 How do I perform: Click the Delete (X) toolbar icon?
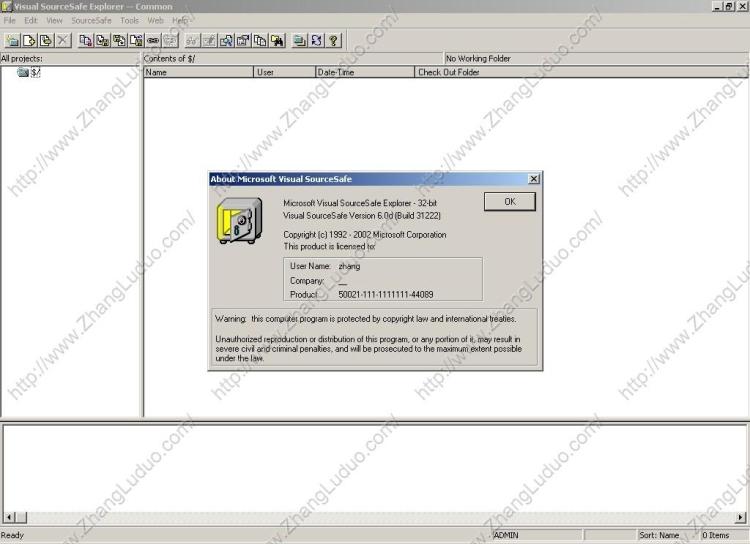(x=63, y=40)
